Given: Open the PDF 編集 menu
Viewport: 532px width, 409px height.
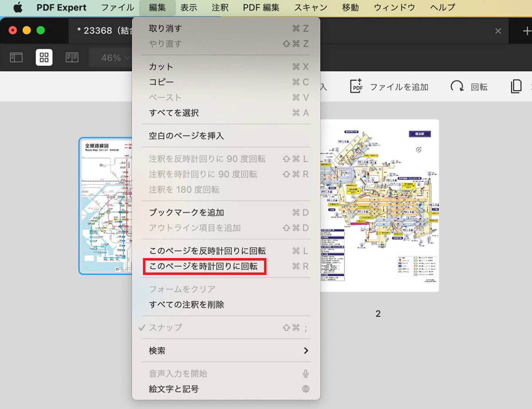Looking at the screenshot, I should pos(261,8).
